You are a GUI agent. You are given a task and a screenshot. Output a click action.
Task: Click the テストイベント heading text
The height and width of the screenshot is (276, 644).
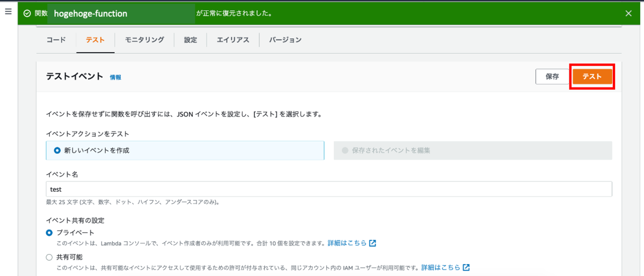point(75,76)
